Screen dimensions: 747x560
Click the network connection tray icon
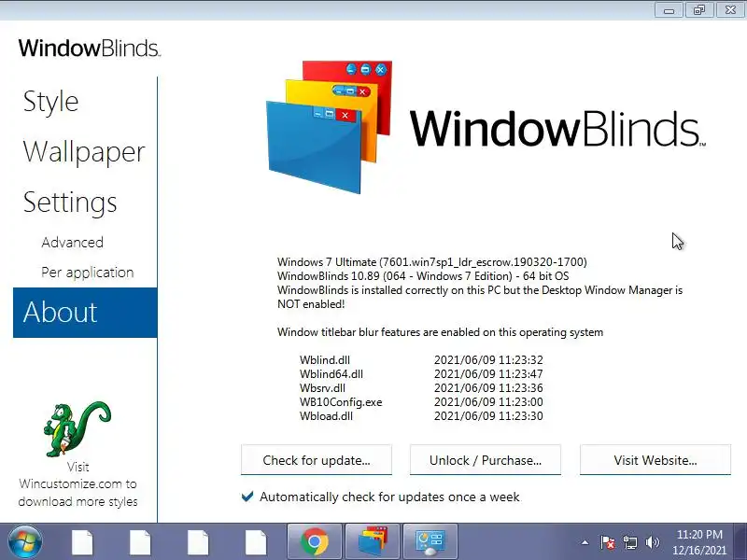tap(629, 542)
